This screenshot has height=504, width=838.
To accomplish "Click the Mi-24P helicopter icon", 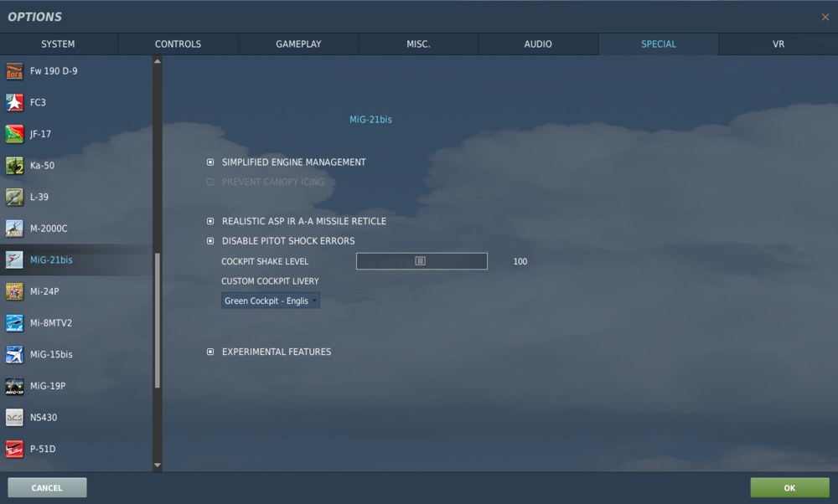I will tap(13, 291).
